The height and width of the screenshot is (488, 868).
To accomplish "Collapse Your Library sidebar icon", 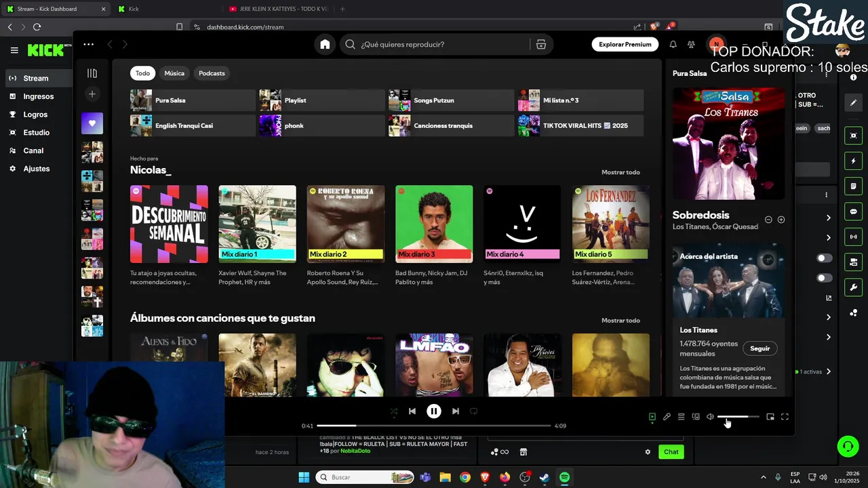I will 92,73.
